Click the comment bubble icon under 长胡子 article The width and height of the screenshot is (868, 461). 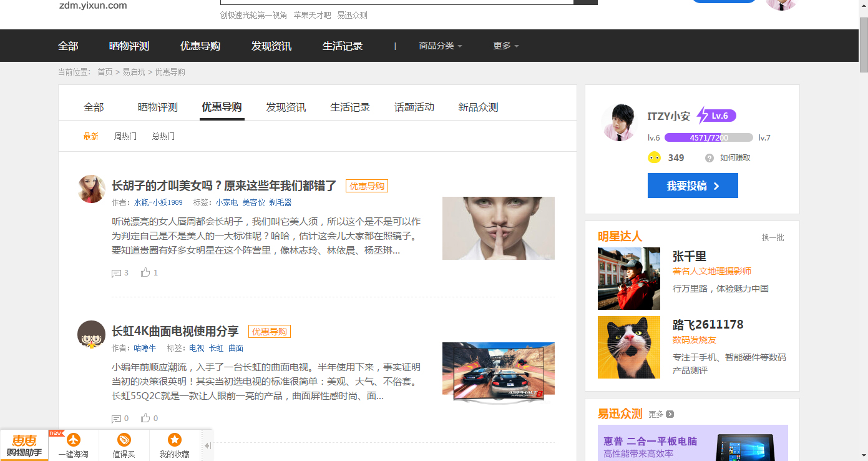[x=115, y=272]
